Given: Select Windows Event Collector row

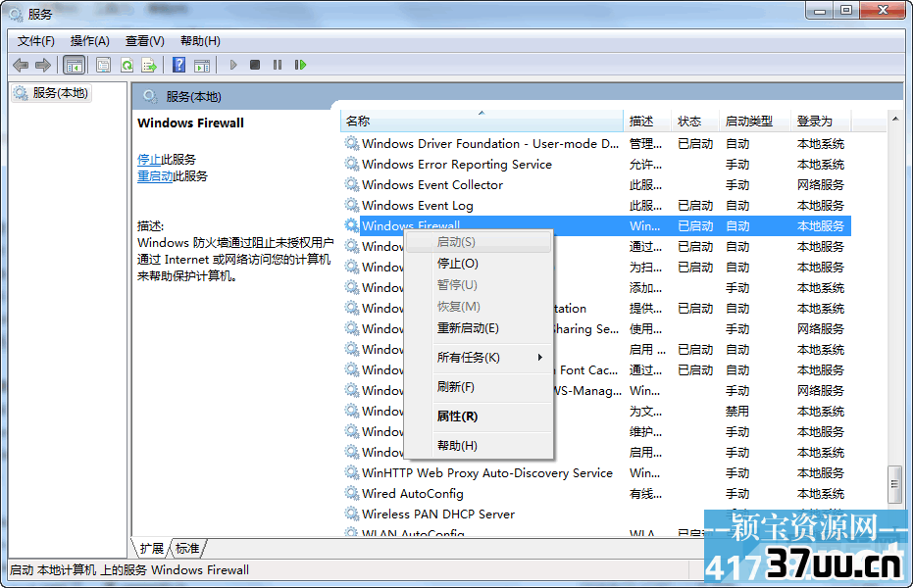Looking at the screenshot, I should coord(596,184).
